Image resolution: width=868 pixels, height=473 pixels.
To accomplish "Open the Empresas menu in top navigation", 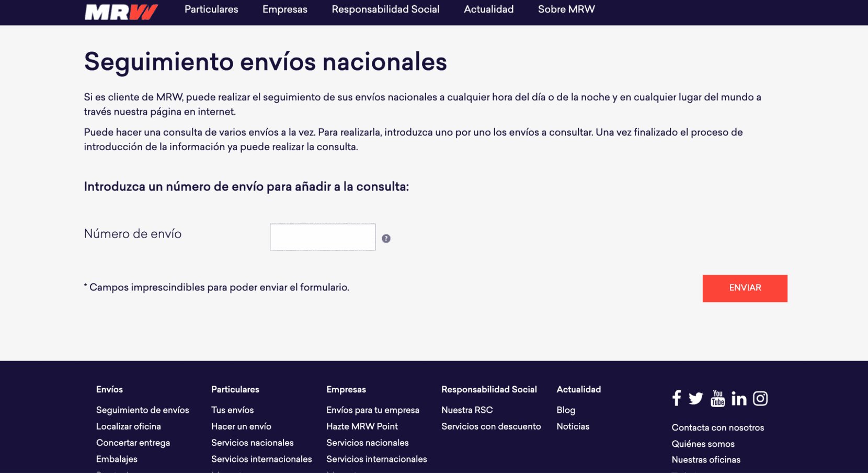I will click(285, 9).
